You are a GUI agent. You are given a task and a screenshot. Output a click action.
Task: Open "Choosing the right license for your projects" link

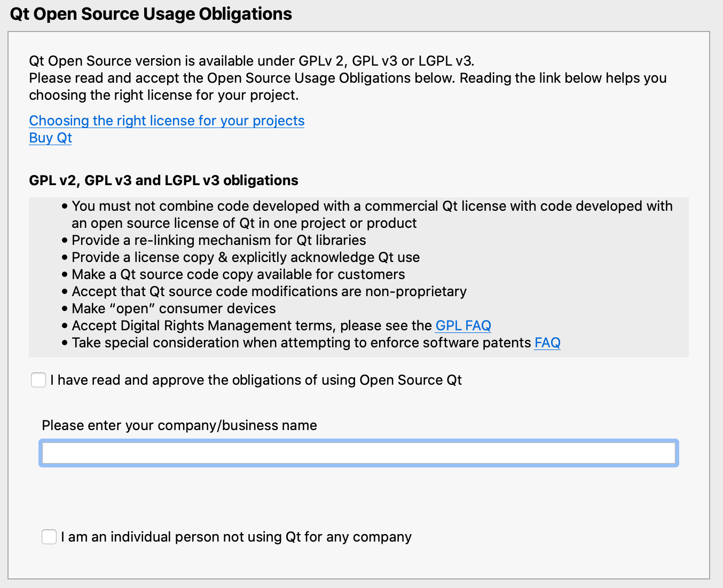point(166,121)
